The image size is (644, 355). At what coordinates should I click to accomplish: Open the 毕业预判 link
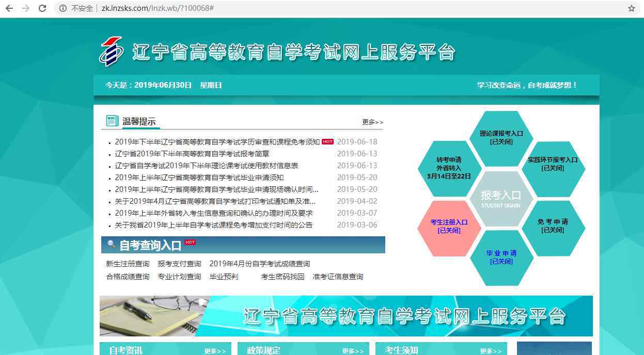click(x=224, y=277)
